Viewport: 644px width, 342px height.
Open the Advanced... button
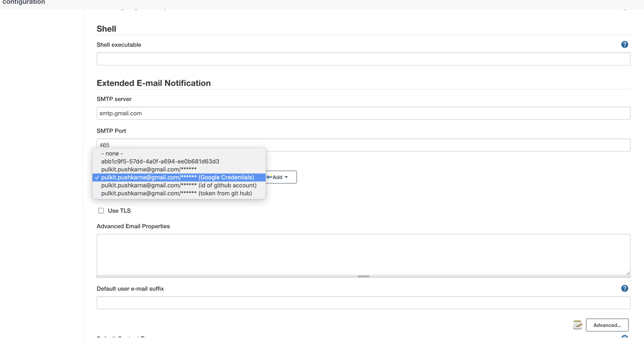(x=607, y=325)
